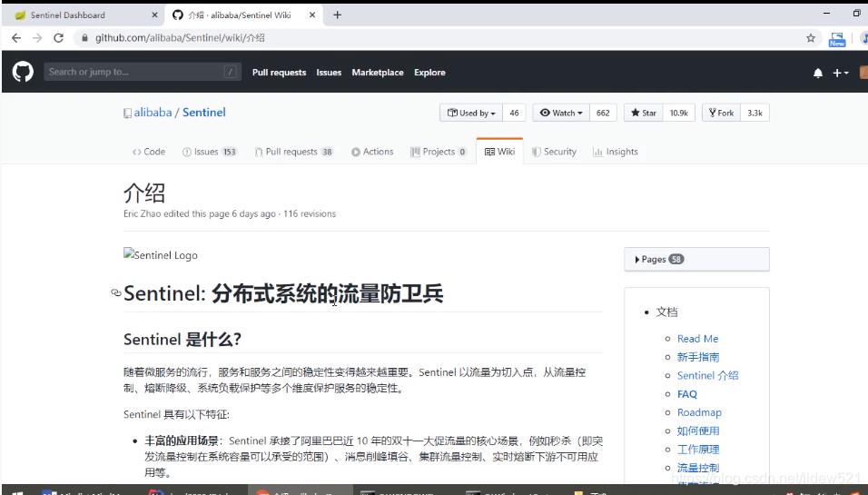Click the browser address bar URL
This screenshot has height=495, width=868.
tap(180, 37)
